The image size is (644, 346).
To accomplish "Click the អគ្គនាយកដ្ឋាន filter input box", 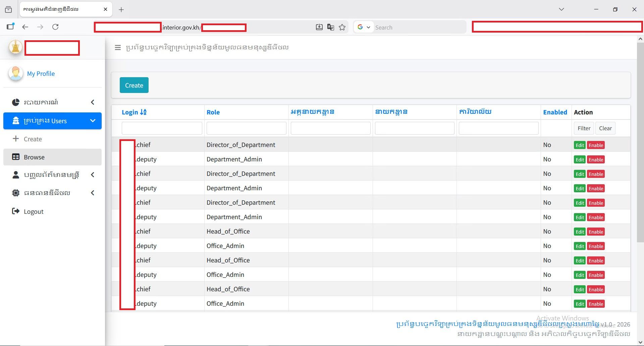I will (331, 128).
